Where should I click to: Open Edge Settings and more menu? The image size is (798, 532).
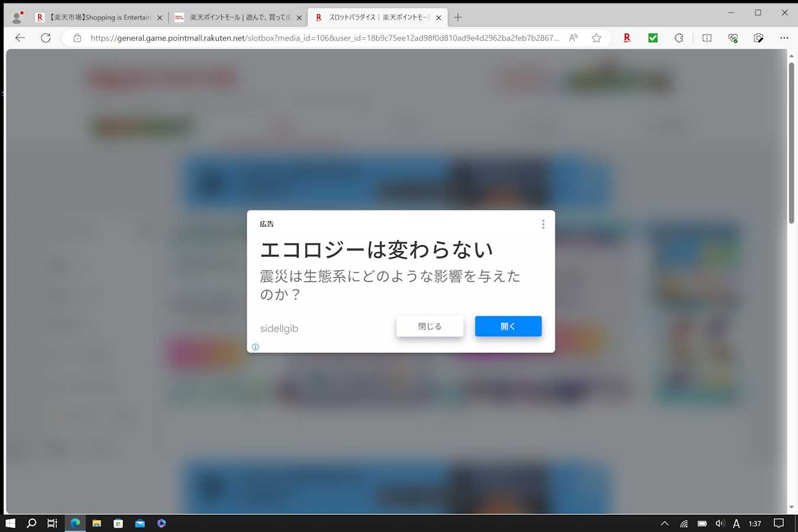click(x=784, y=38)
